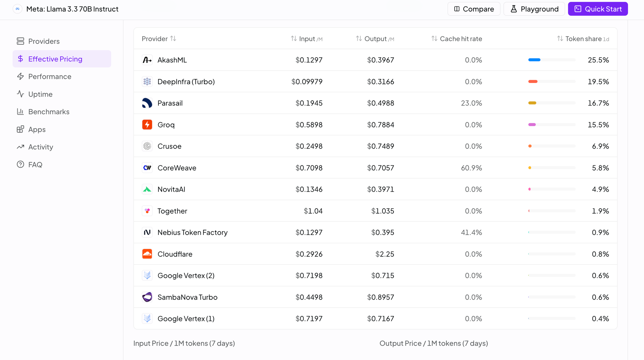
Task: Click the AkashML provider logo icon
Action: pos(147,60)
